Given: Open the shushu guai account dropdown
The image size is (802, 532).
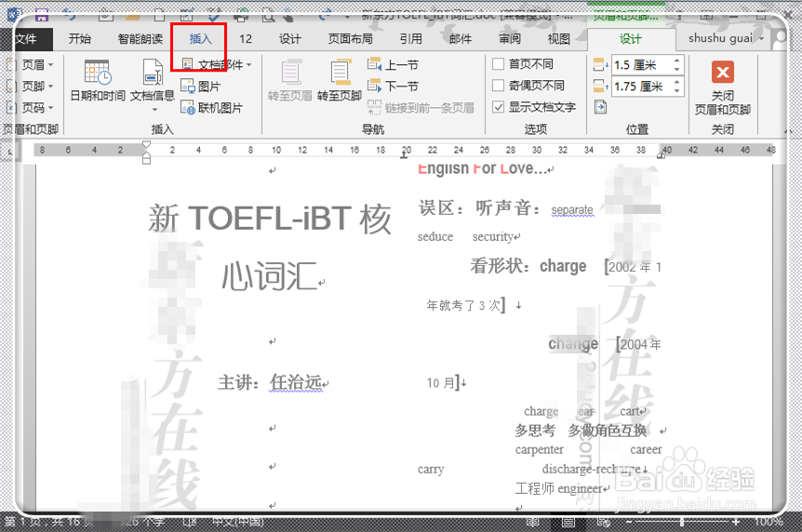Looking at the screenshot, I should (x=726, y=38).
